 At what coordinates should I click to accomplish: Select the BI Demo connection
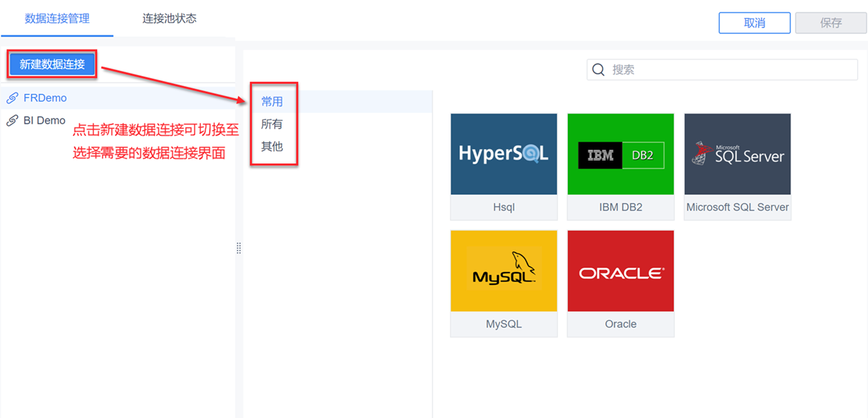118,121
